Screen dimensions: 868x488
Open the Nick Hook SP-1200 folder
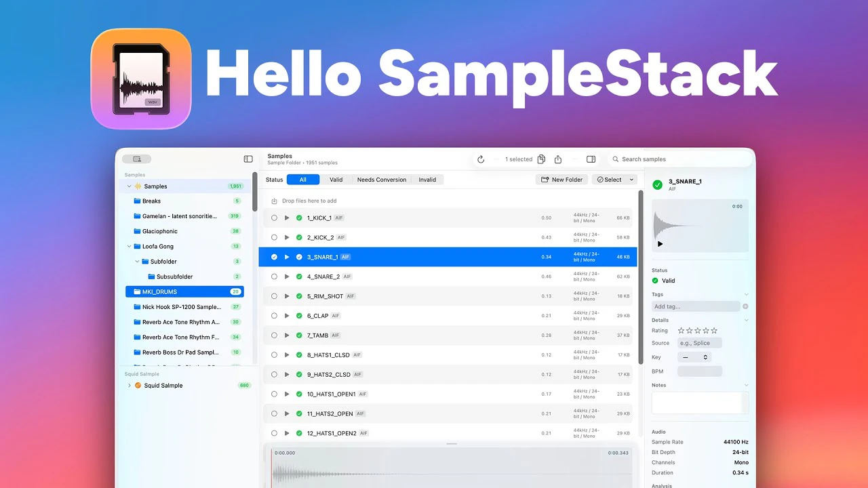184,307
